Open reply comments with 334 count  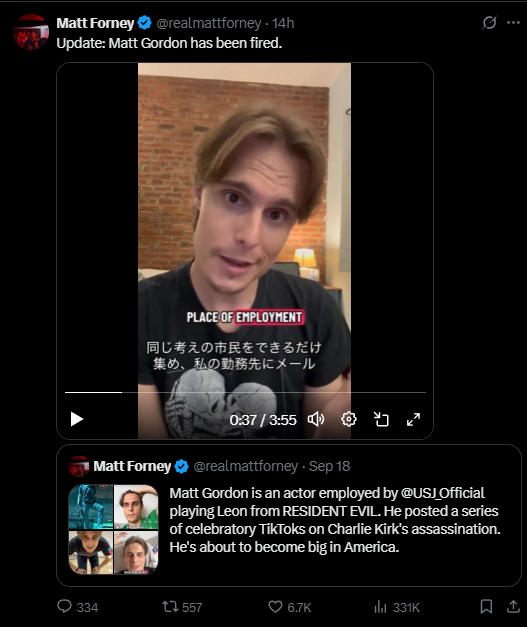tap(78, 607)
